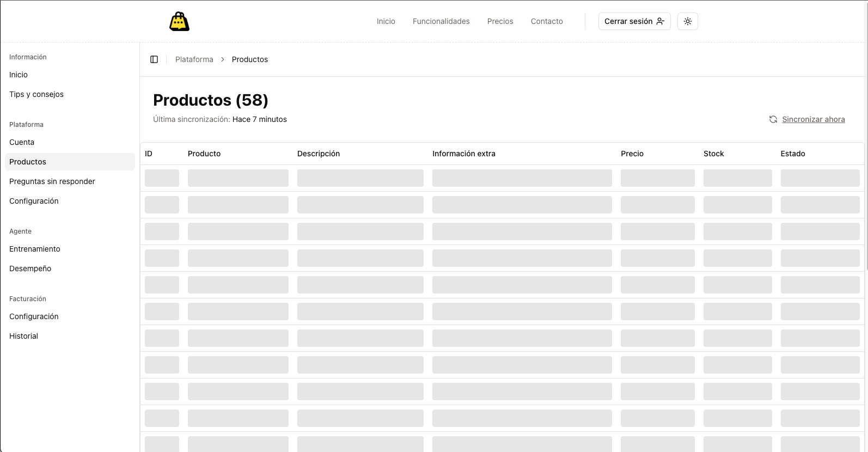Click the yellow shopping bag logo
The height and width of the screenshot is (452, 868).
[179, 21]
